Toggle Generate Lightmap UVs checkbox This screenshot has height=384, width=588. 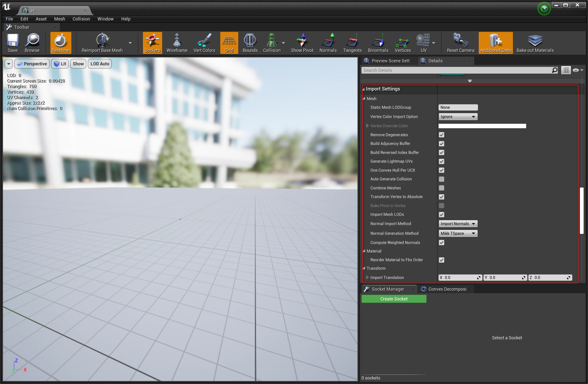tap(442, 161)
